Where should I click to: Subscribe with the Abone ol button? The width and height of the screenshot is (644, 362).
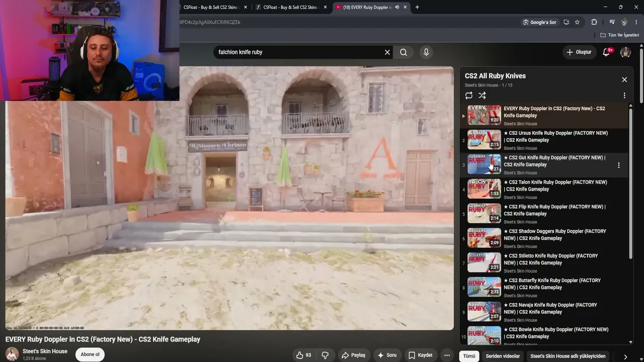point(90,354)
